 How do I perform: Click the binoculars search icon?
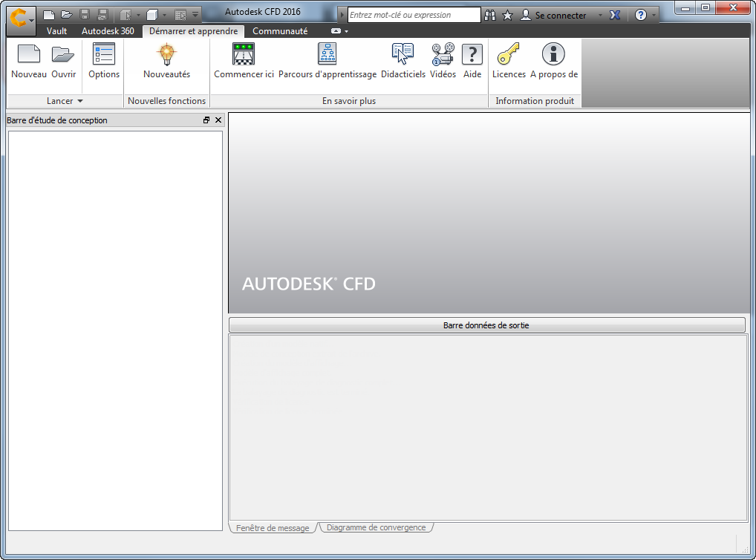pos(490,16)
